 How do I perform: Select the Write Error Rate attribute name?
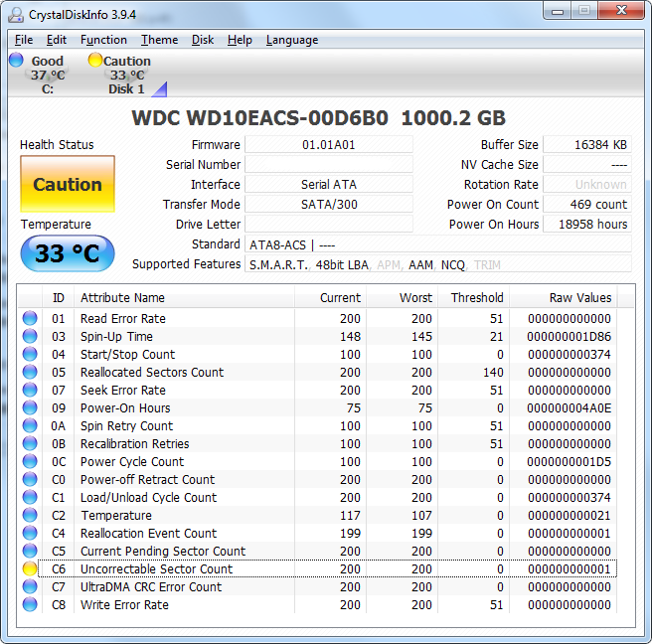[124, 604]
